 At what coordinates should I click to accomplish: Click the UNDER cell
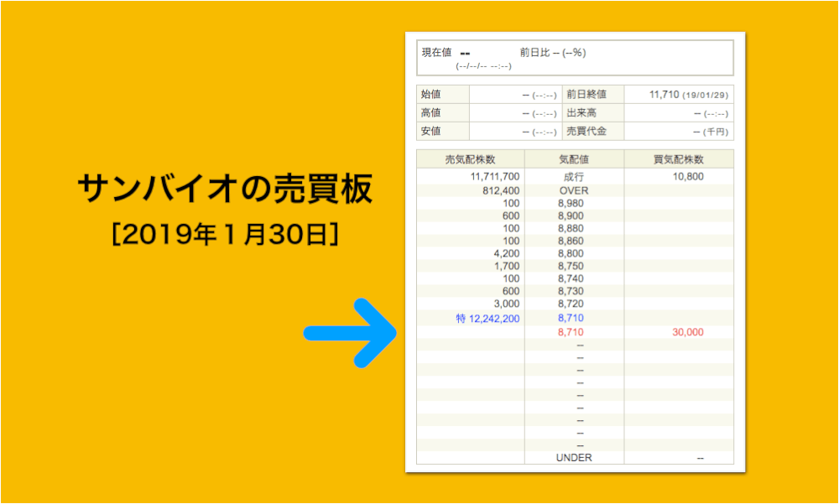(x=574, y=457)
